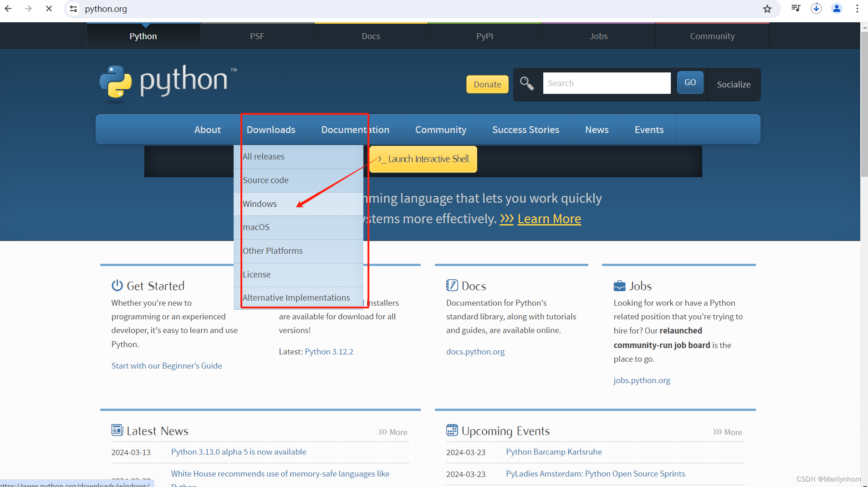Viewport: 868px width, 487px height.
Task: Launch Interactive Shell button
Action: (423, 159)
